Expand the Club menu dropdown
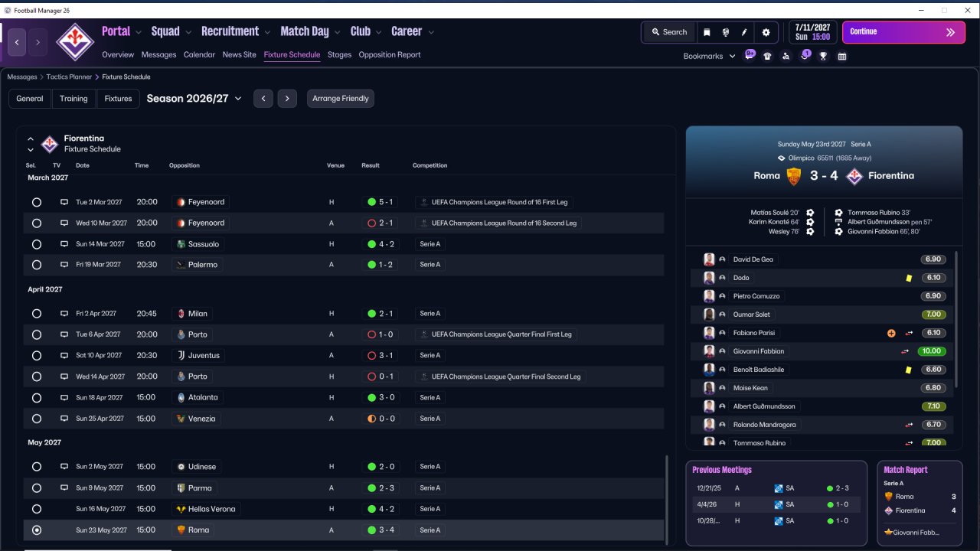Viewport: 980px width, 551px height. tap(378, 32)
